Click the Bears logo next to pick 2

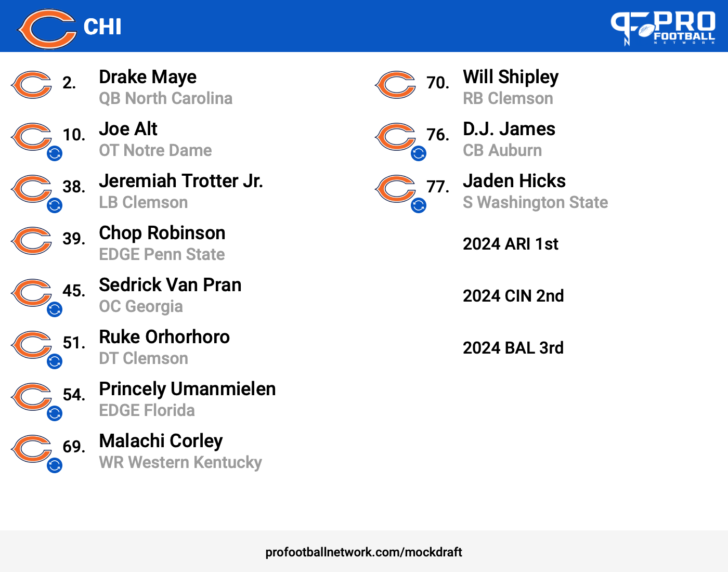pos(31,85)
